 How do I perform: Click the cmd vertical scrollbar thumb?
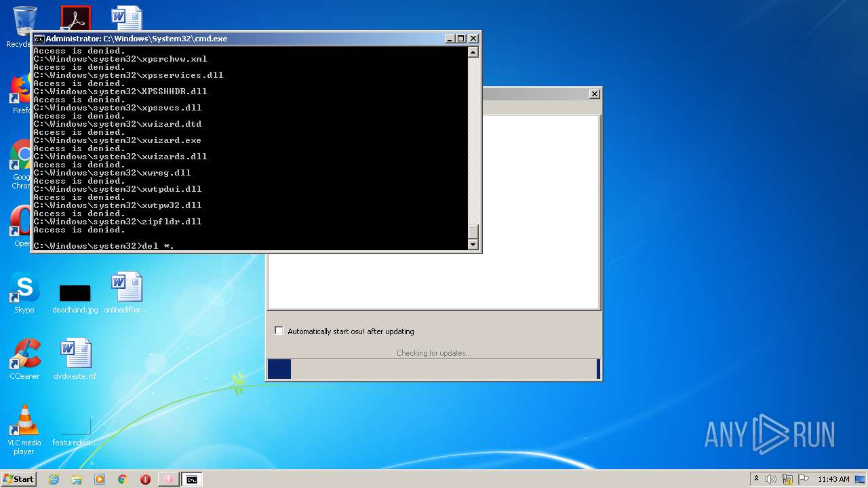click(x=473, y=231)
